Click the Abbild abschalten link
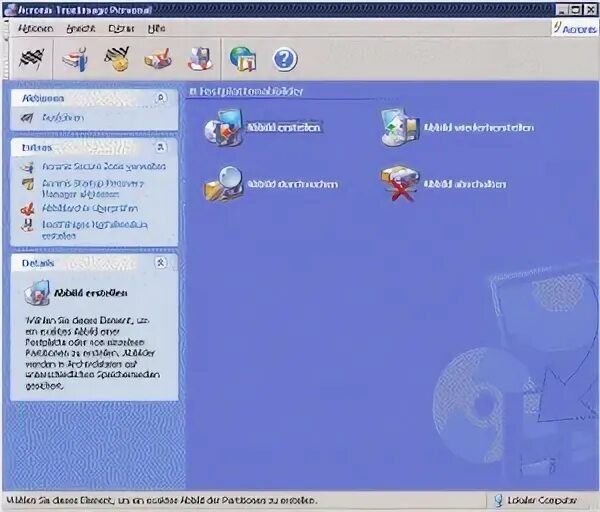The height and width of the screenshot is (512, 600). pyautogui.click(x=465, y=184)
